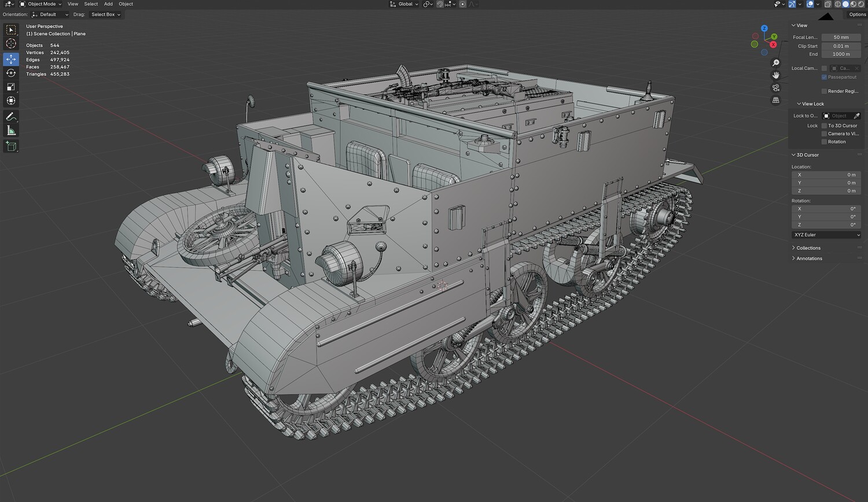The width and height of the screenshot is (868, 502).
Task: Check Lock To 3D Cursor
Action: (824, 125)
